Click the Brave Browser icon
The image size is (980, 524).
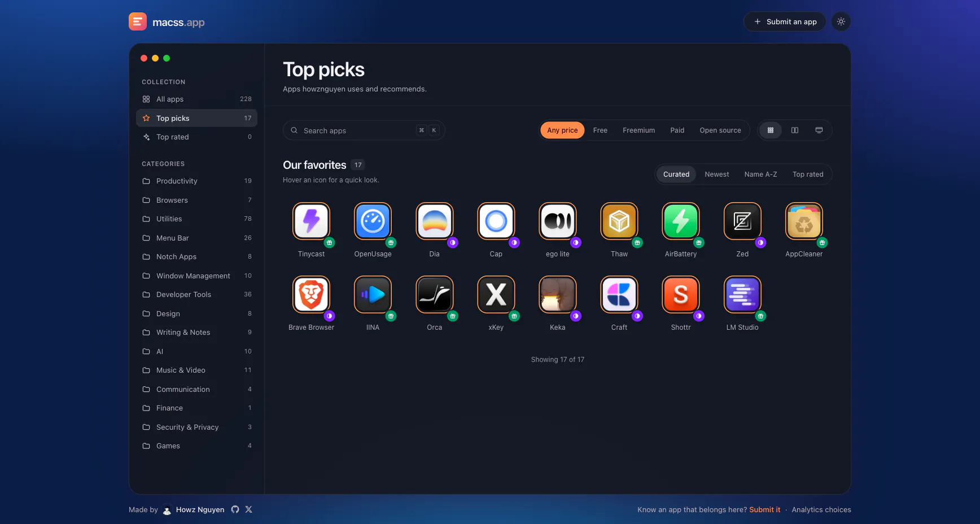[311, 294]
